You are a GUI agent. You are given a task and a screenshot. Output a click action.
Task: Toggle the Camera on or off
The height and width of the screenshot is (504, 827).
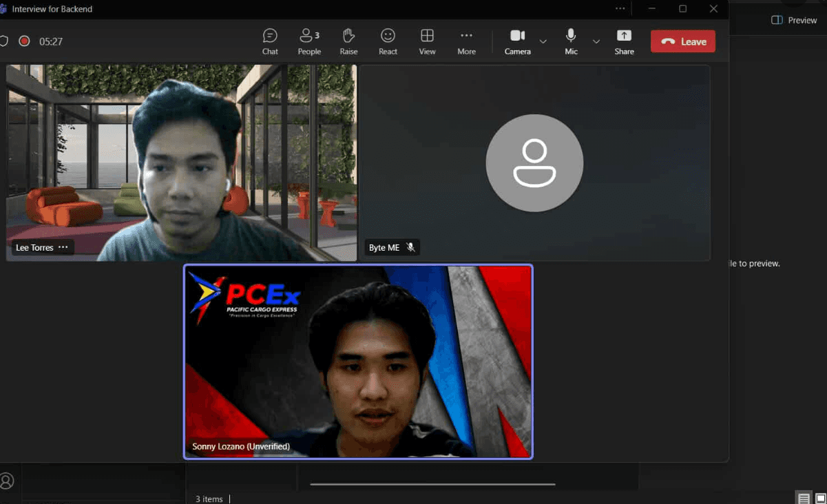coord(517,41)
